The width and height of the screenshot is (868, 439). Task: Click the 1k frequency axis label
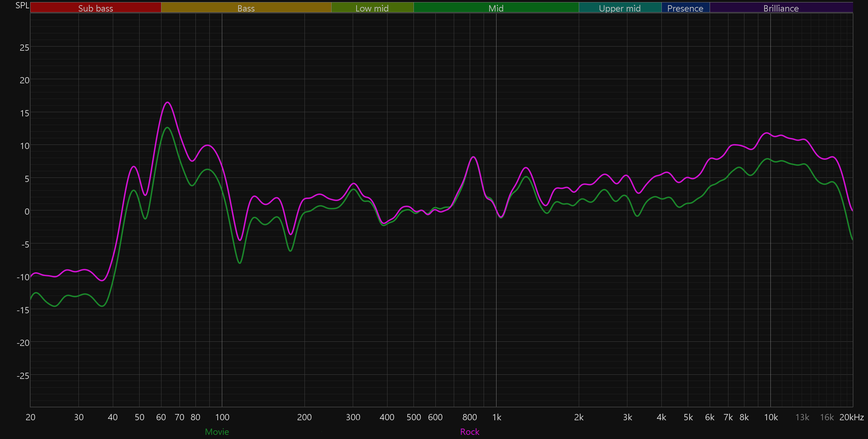click(x=496, y=417)
